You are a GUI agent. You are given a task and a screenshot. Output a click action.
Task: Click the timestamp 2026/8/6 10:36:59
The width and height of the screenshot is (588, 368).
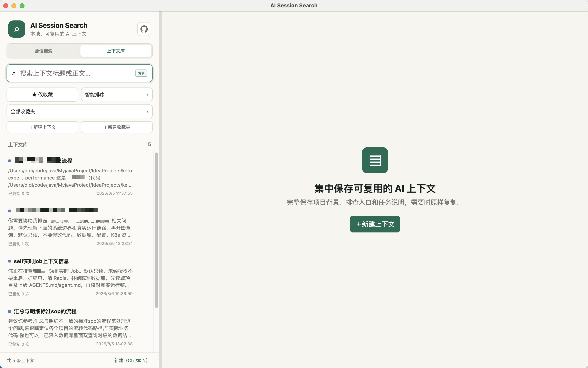tap(114, 294)
